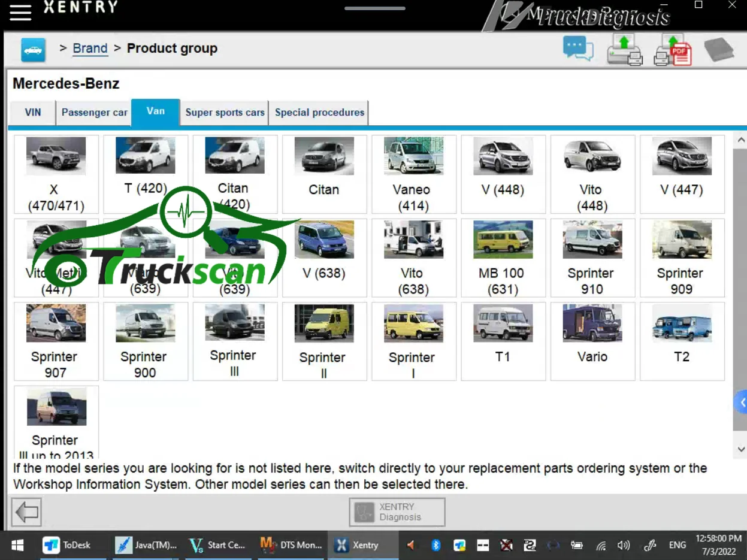Viewport: 747px width, 560px height.
Task: Select the Van tab
Action: [156, 112]
